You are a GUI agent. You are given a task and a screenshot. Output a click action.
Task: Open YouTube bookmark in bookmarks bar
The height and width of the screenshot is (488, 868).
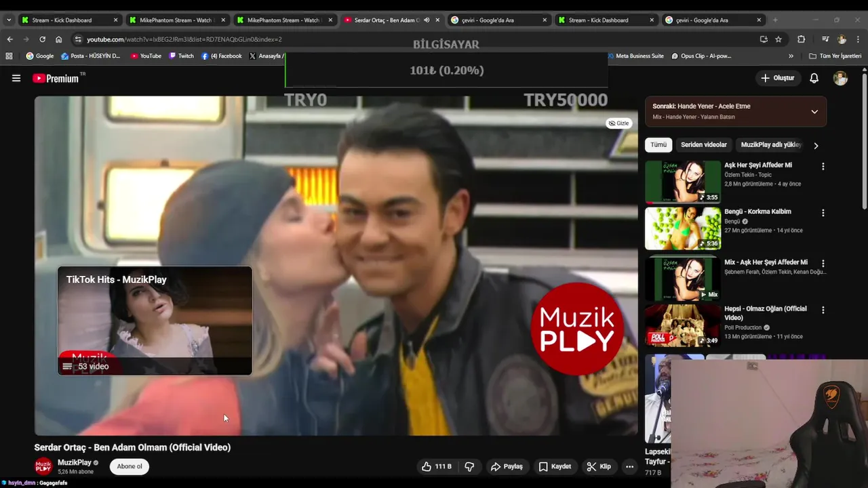coord(146,56)
